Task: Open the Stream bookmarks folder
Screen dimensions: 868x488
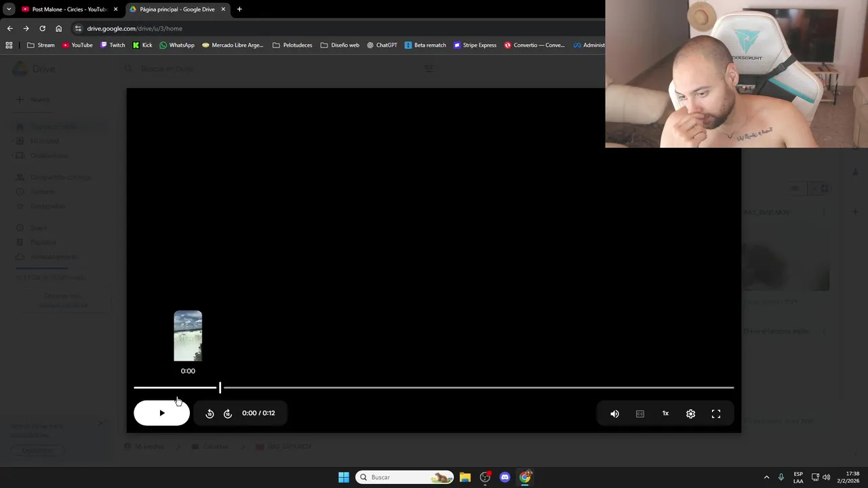Action: pos(41,45)
